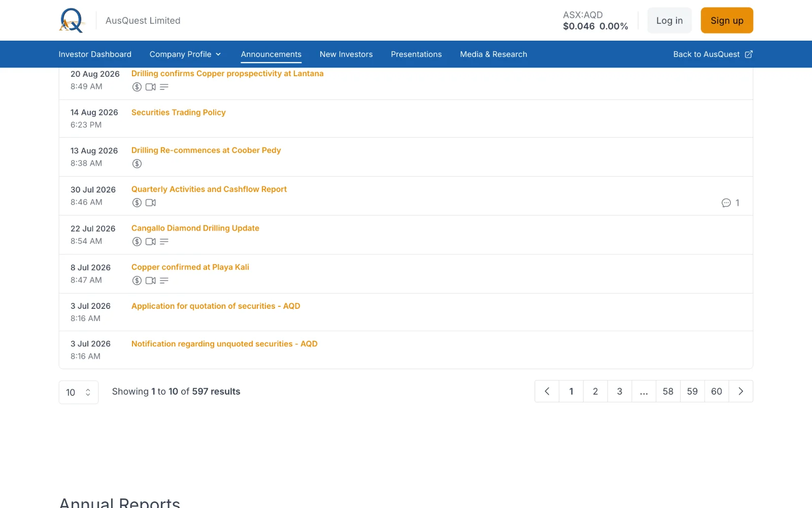Click dollar icon under Quarterly Activities report
Image resolution: width=812 pixels, height=508 pixels.
click(137, 203)
